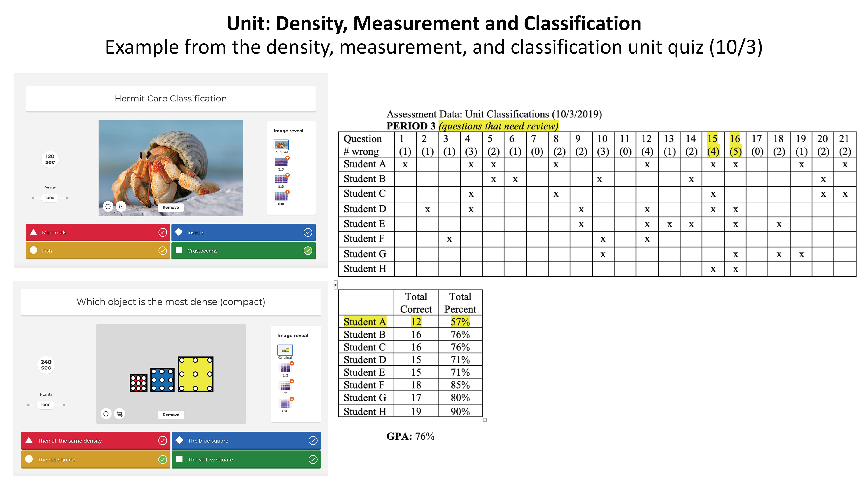
Task: Click the highlighted Question 15 header cell
Action: tap(713, 145)
